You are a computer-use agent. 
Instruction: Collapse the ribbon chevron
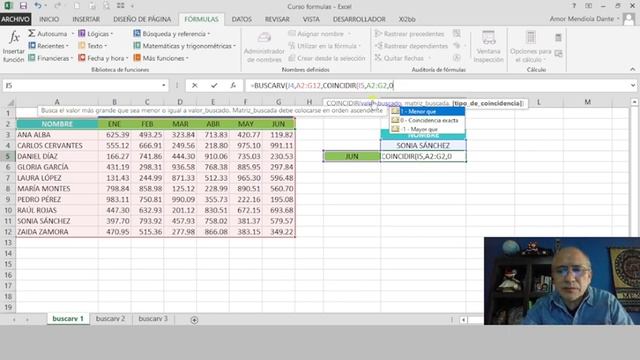[633, 69]
